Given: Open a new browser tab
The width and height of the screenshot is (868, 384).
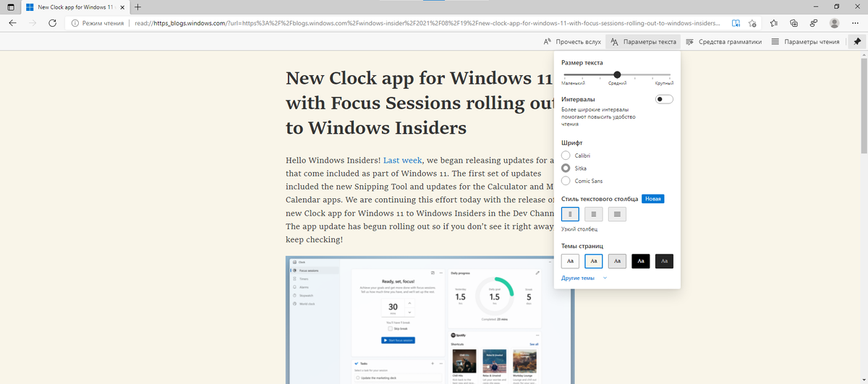Looking at the screenshot, I should (x=137, y=7).
